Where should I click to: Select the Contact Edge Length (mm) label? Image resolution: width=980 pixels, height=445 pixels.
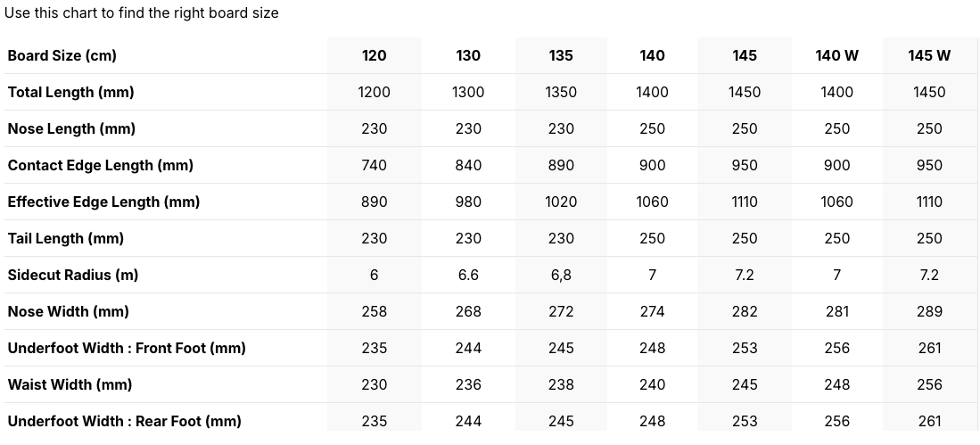click(x=101, y=166)
